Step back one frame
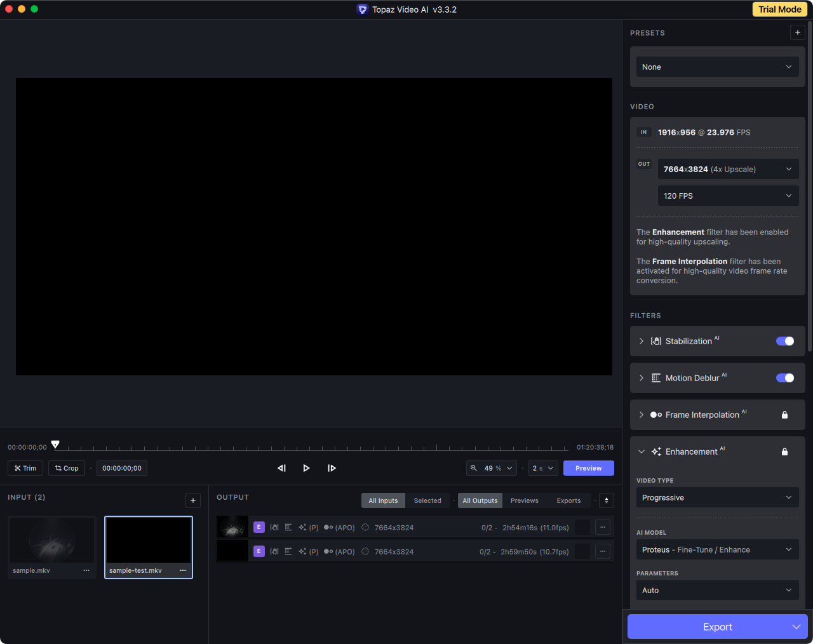 click(x=281, y=468)
